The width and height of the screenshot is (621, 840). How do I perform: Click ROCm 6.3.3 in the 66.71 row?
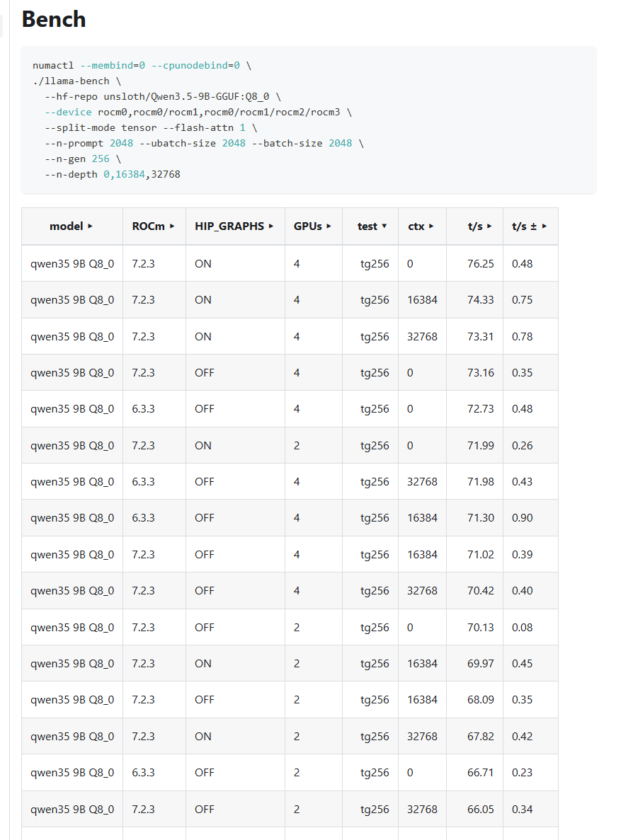[x=143, y=773]
